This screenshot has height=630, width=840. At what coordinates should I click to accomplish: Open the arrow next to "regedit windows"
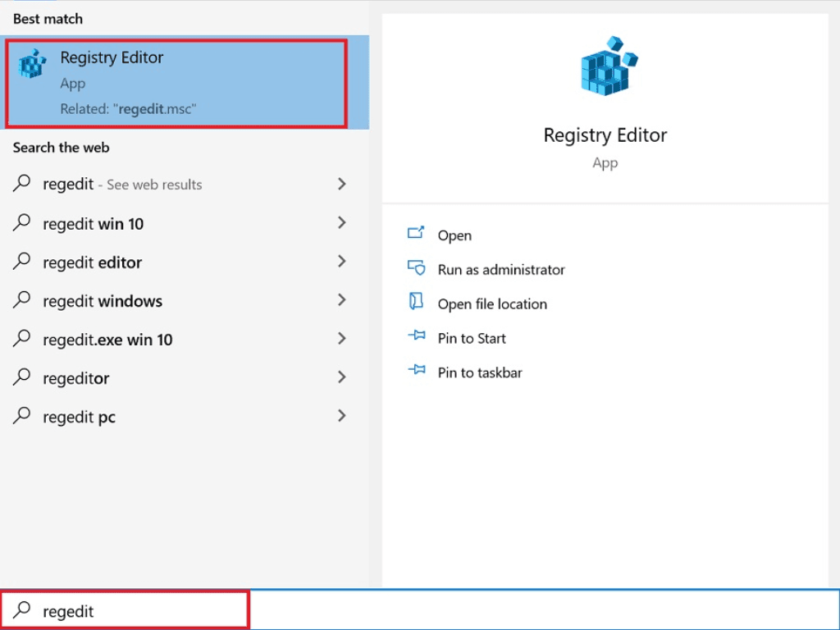point(342,300)
